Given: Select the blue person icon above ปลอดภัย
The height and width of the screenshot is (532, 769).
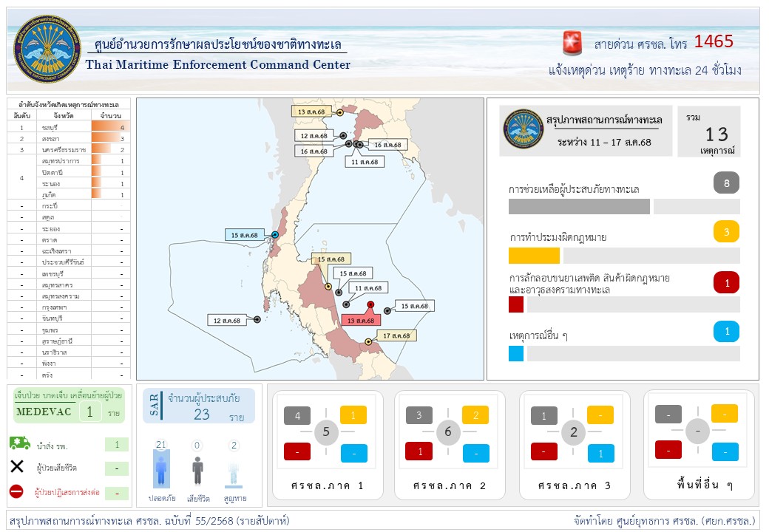Looking at the screenshot, I should [161, 471].
